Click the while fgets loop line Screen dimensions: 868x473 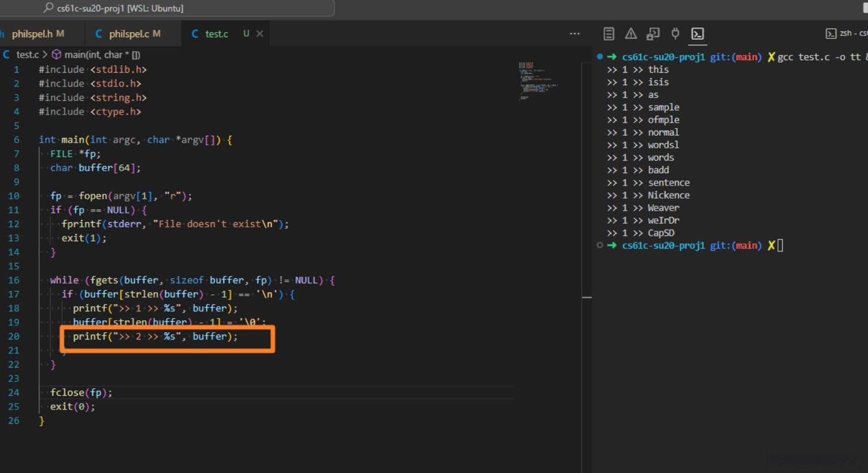[192, 280]
